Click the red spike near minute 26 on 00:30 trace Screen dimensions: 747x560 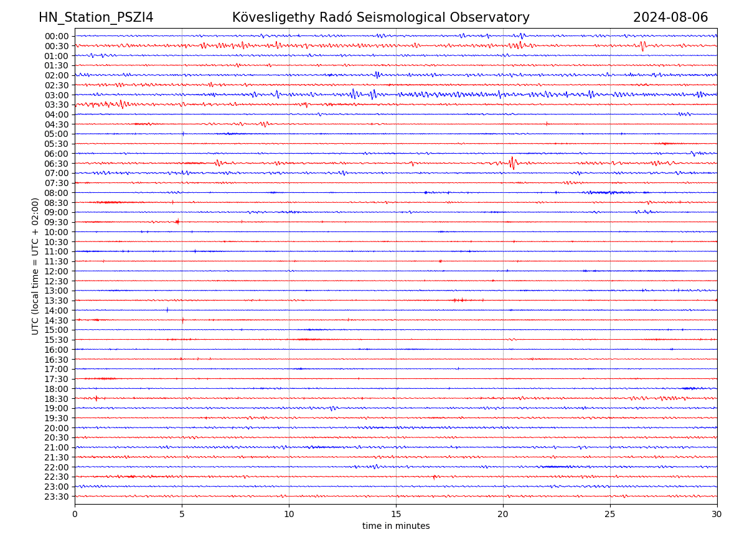coord(642,45)
